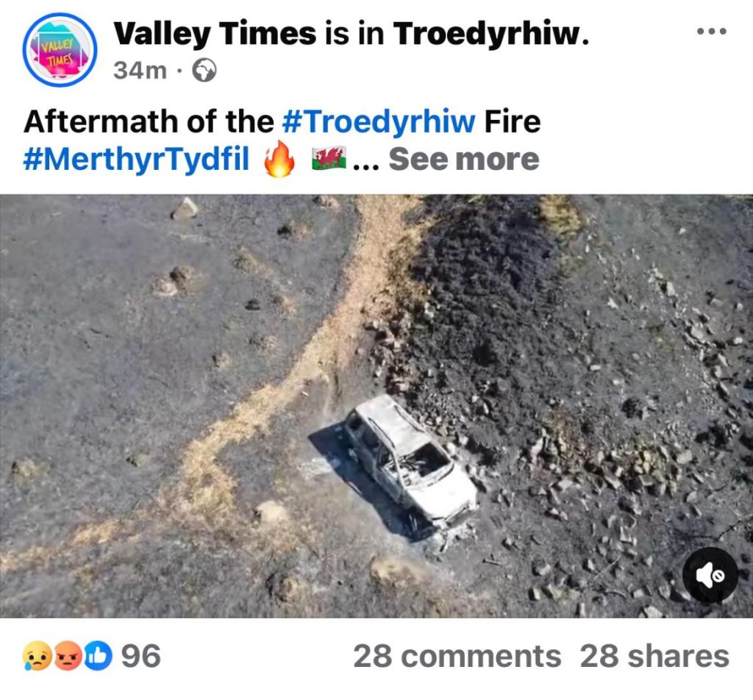Open the 28 shares link

click(x=654, y=657)
